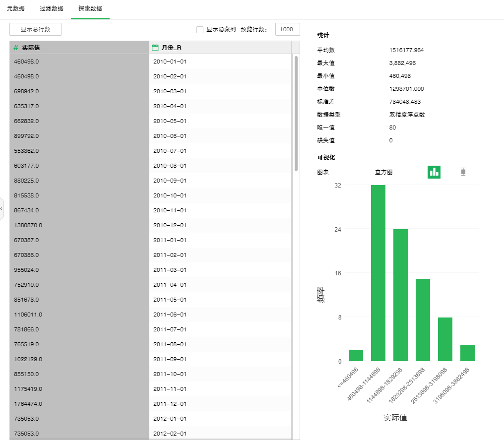Viewport: 504px width, 443px height.
Task: Click the histogram bar for 1144898-1829298
Action: (x=400, y=295)
